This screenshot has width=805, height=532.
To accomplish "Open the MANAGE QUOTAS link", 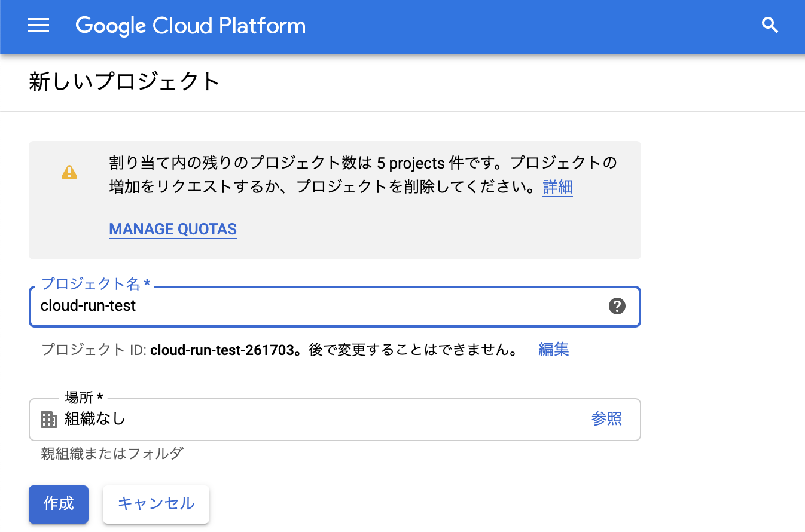I will 173,229.
